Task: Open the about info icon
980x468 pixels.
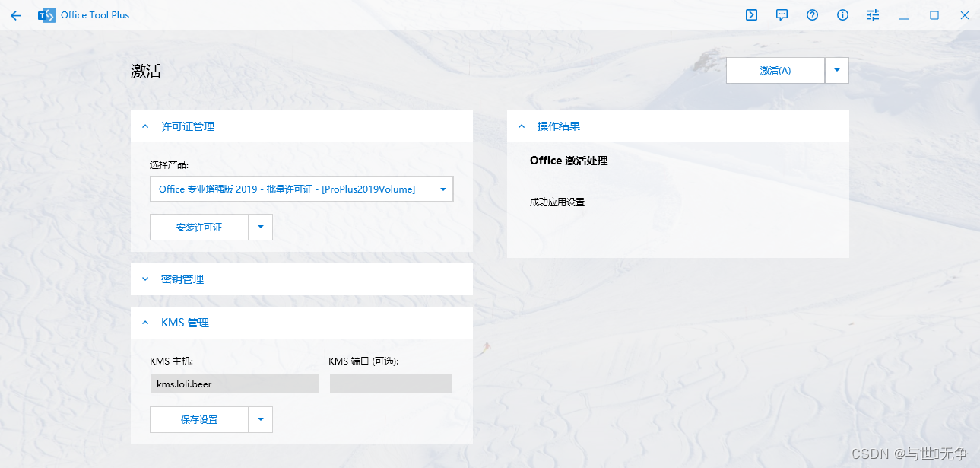Action: [842, 15]
